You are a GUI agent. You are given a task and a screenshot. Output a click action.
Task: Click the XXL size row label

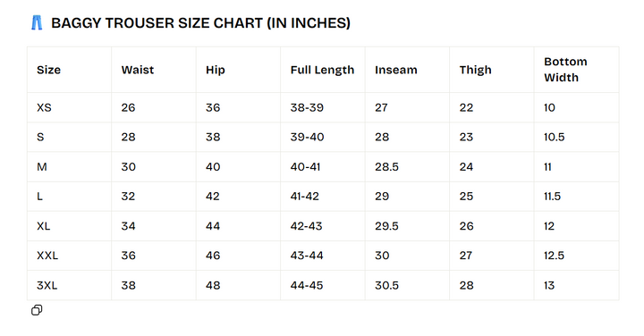(x=47, y=256)
